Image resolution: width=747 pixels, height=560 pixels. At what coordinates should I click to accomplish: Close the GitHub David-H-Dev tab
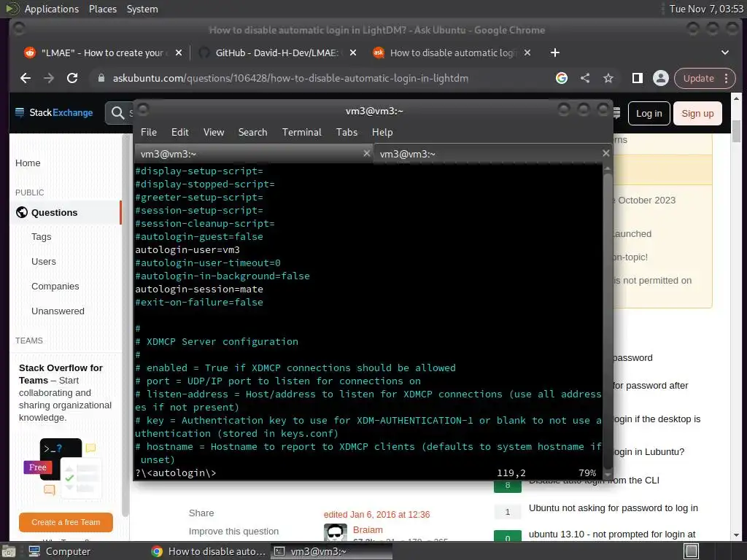click(x=353, y=52)
